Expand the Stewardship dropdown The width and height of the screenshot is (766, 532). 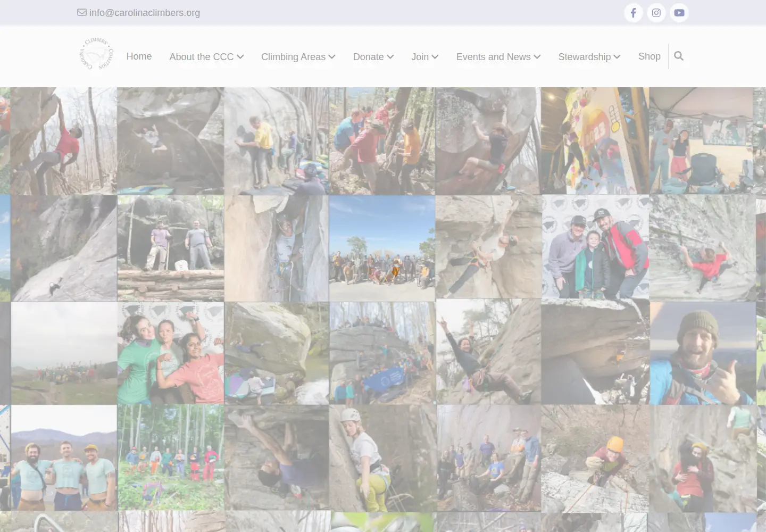click(589, 57)
